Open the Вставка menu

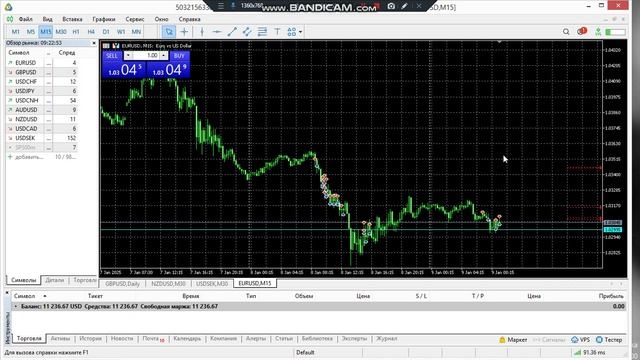coord(72,19)
